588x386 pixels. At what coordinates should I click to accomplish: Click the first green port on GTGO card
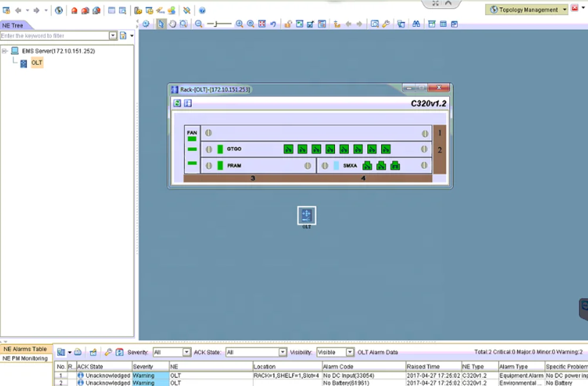tap(288, 149)
